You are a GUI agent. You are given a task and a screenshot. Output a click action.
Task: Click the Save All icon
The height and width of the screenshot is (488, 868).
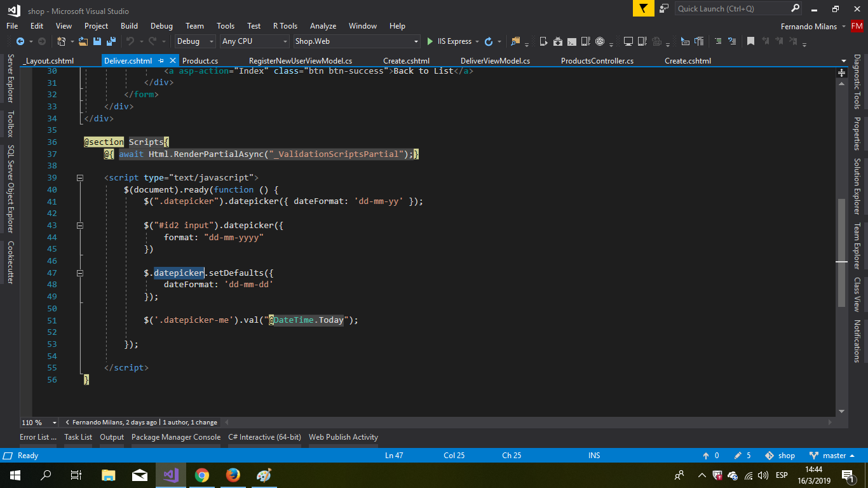click(x=111, y=41)
